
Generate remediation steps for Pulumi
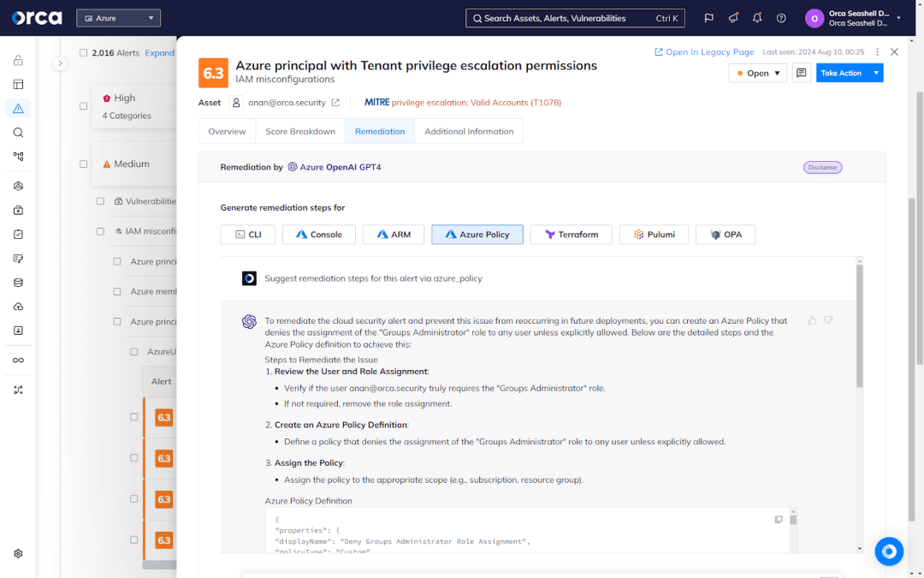coord(654,235)
